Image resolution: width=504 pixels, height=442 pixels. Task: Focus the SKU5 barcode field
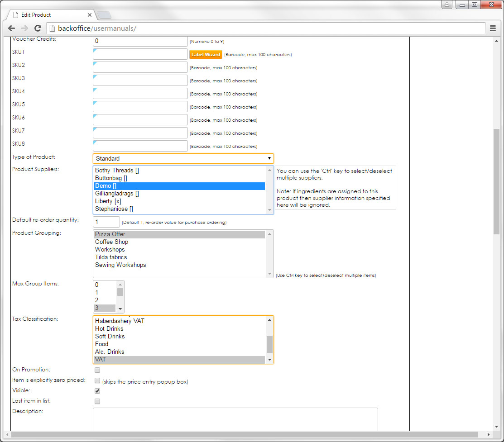(x=140, y=107)
